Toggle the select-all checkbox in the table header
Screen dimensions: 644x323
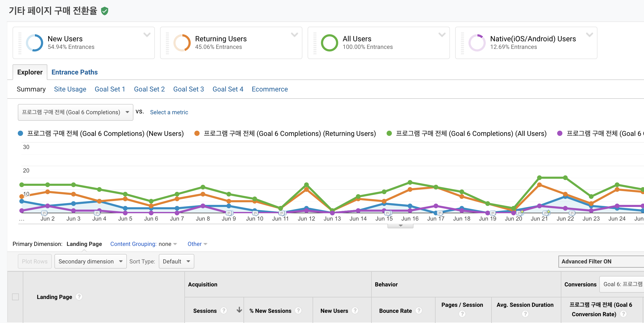15,297
